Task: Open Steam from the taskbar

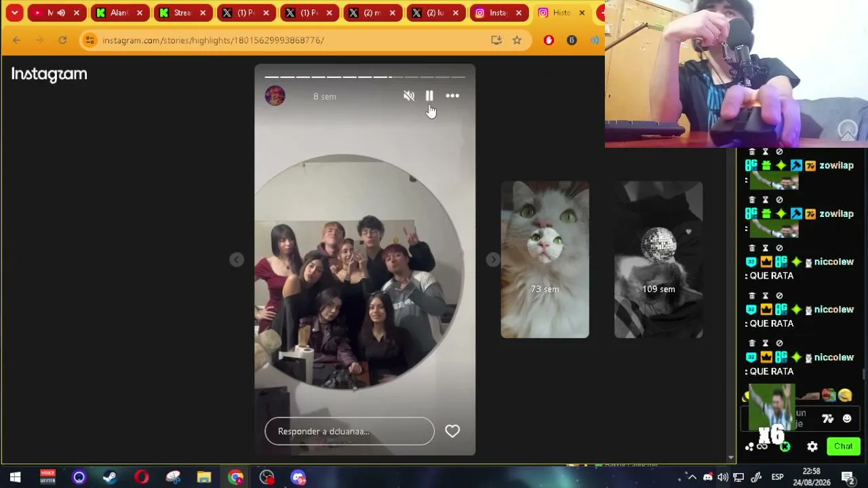Action: click(110, 477)
